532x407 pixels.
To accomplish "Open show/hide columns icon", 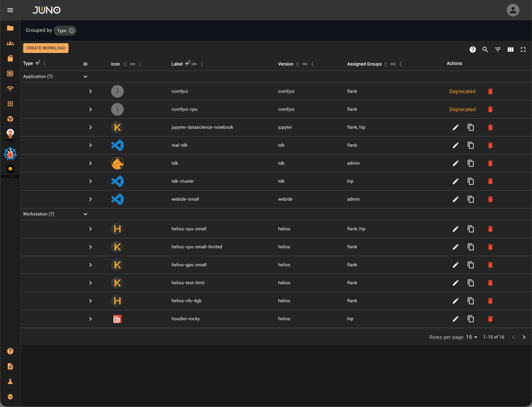I will (510, 50).
